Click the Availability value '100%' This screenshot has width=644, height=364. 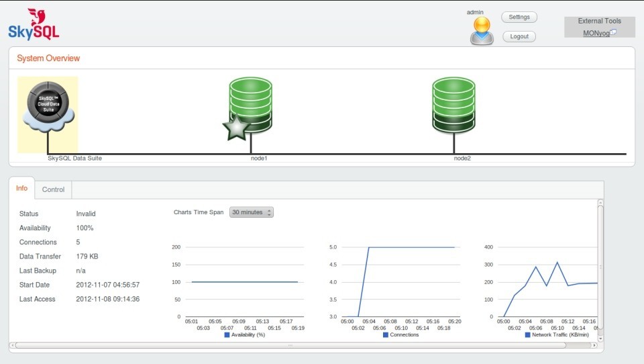[x=85, y=228]
